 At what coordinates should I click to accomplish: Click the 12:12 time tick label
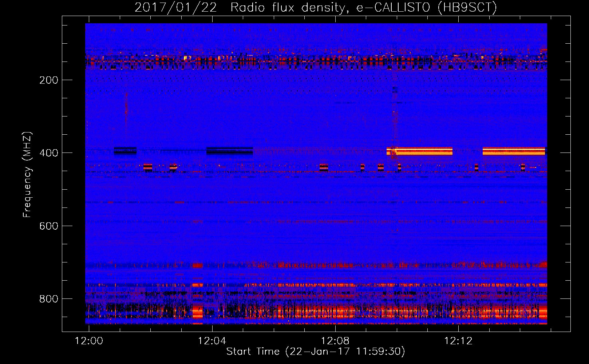point(458,341)
